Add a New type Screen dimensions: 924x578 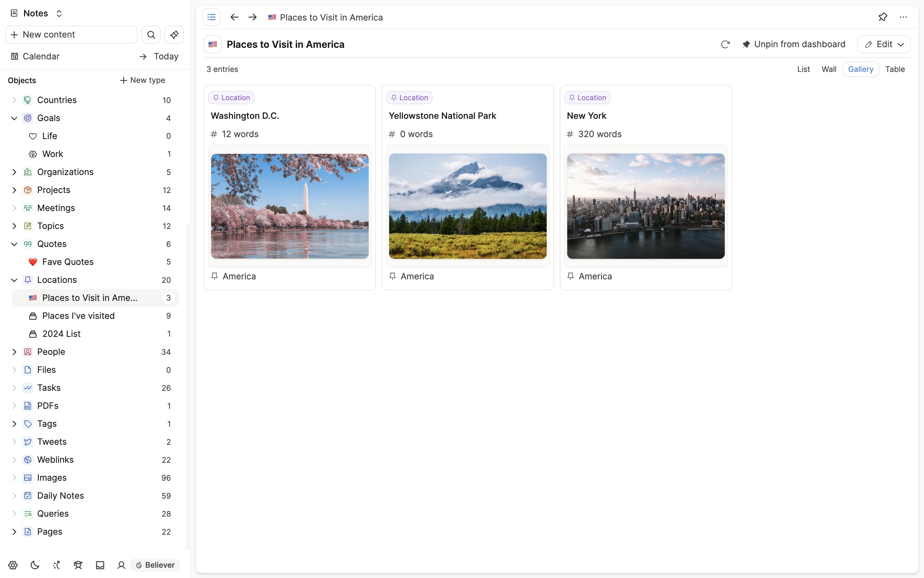click(142, 80)
